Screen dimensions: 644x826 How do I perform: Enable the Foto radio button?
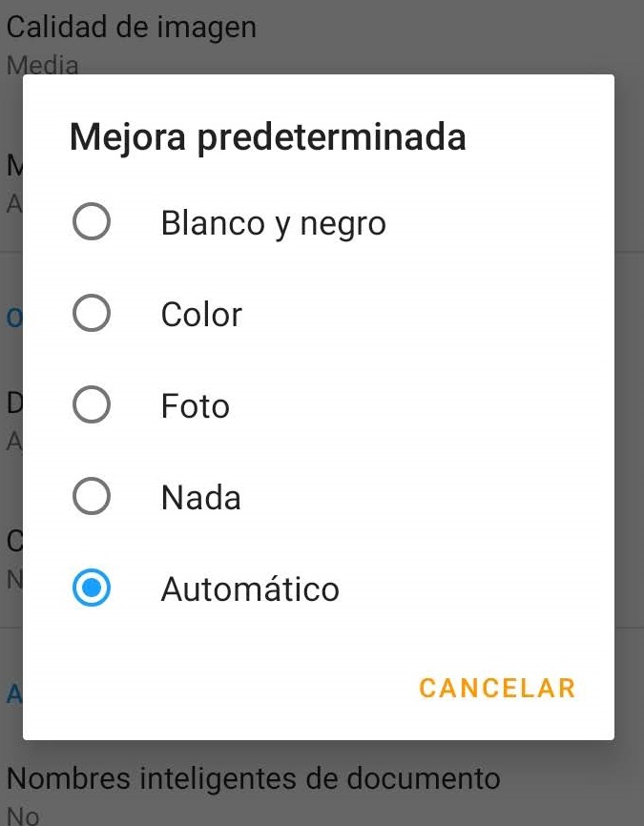[x=92, y=405]
